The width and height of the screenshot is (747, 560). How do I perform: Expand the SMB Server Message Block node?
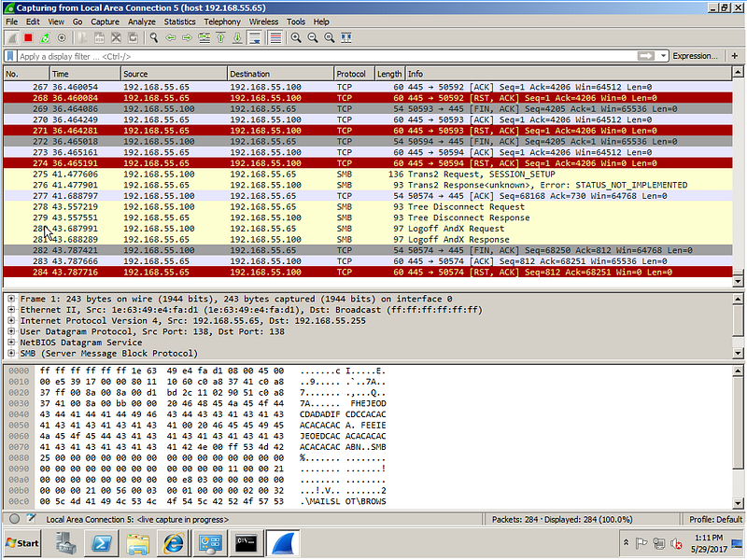coord(11,354)
